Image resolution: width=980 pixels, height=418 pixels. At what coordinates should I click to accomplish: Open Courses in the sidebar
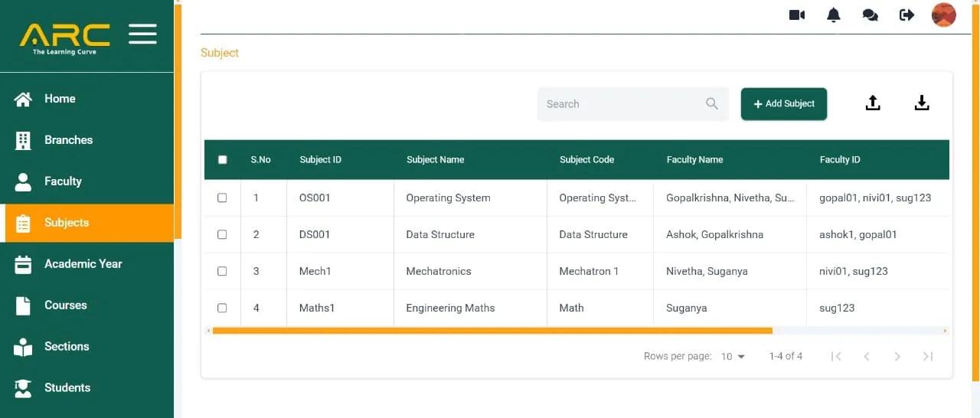click(x=87, y=305)
